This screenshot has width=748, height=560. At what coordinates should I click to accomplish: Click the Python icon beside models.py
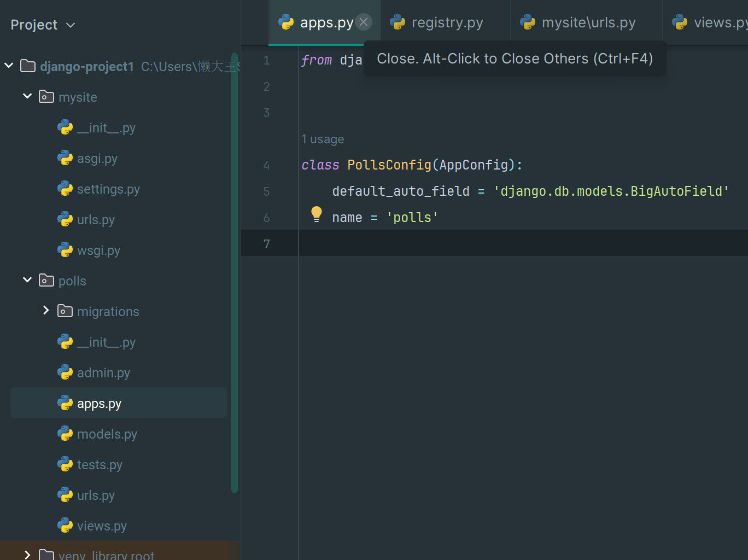tap(65, 434)
